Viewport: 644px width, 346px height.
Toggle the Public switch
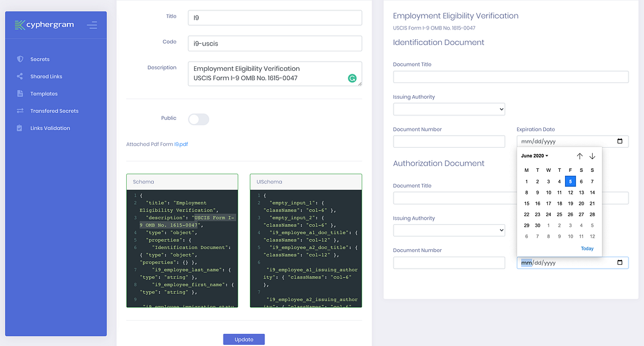point(199,119)
